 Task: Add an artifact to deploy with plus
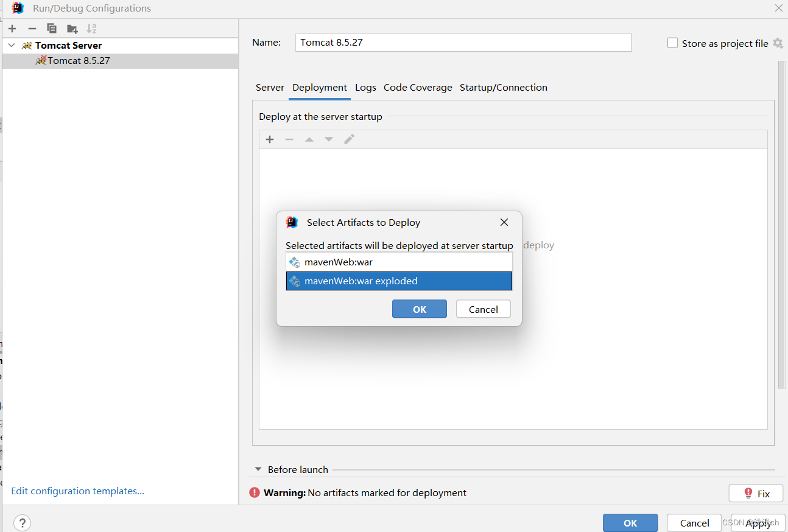click(x=270, y=139)
